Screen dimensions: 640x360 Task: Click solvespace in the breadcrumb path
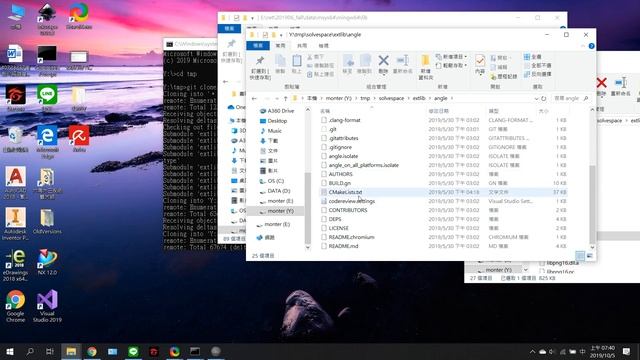391,98
